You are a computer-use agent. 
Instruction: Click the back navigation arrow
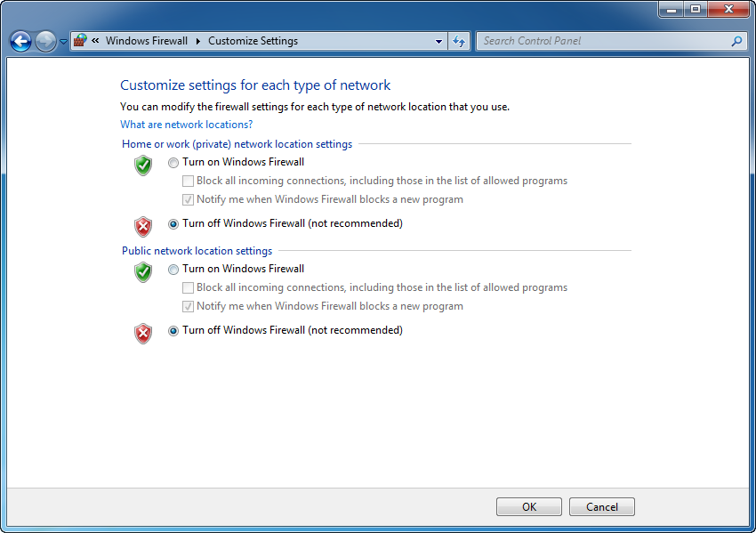pos(20,41)
